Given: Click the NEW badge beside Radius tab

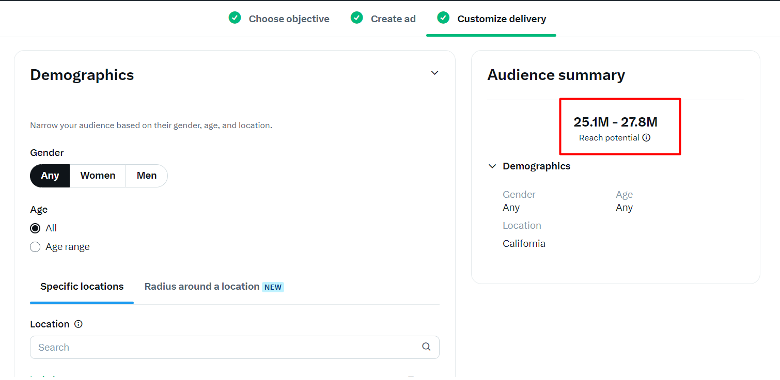Looking at the screenshot, I should 273,287.
